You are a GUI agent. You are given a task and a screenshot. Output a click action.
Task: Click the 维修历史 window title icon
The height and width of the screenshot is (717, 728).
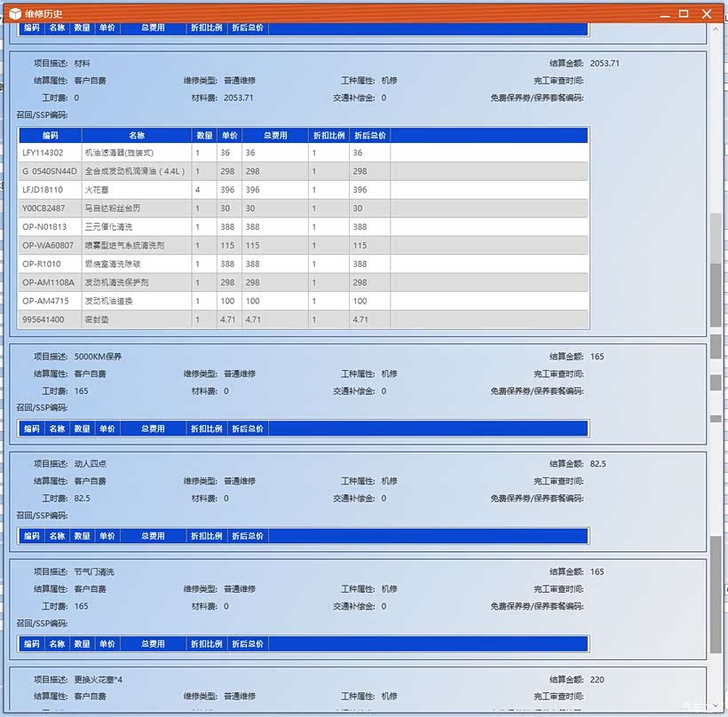click(x=15, y=13)
